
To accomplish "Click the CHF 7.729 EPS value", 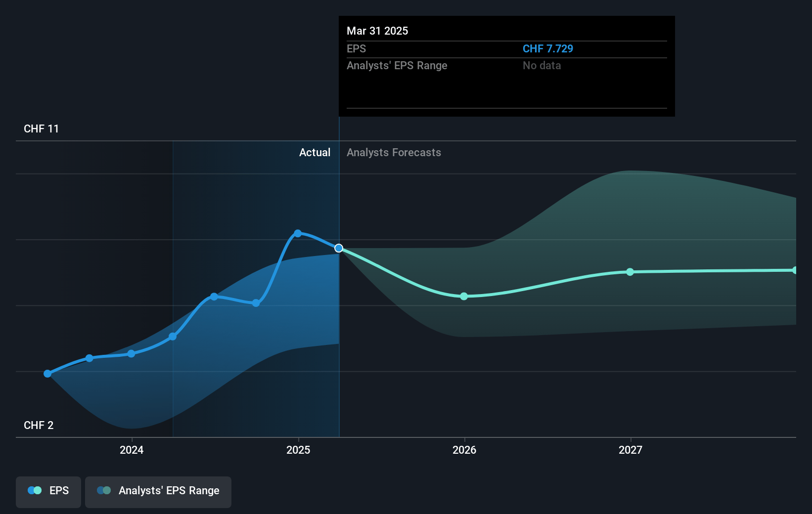I will pyautogui.click(x=548, y=49).
